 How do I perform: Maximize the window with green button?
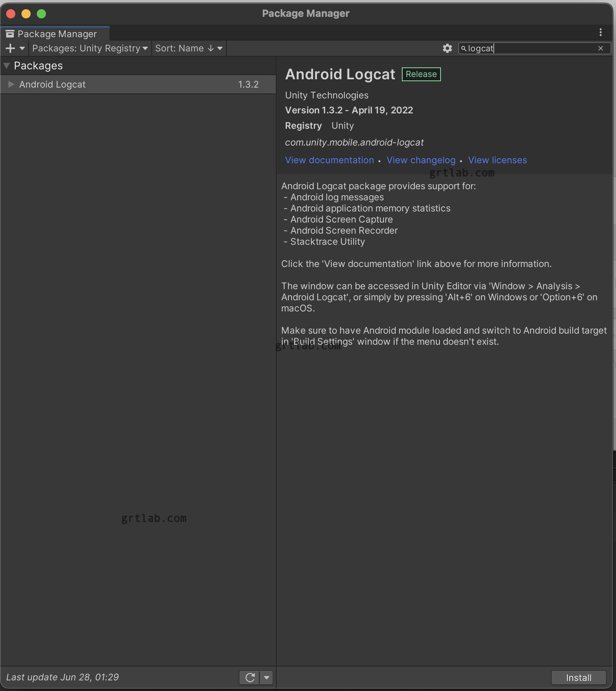pos(41,14)
